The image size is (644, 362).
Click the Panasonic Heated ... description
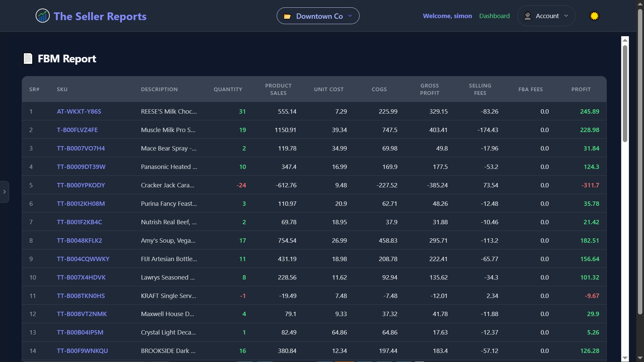point(169,167)
